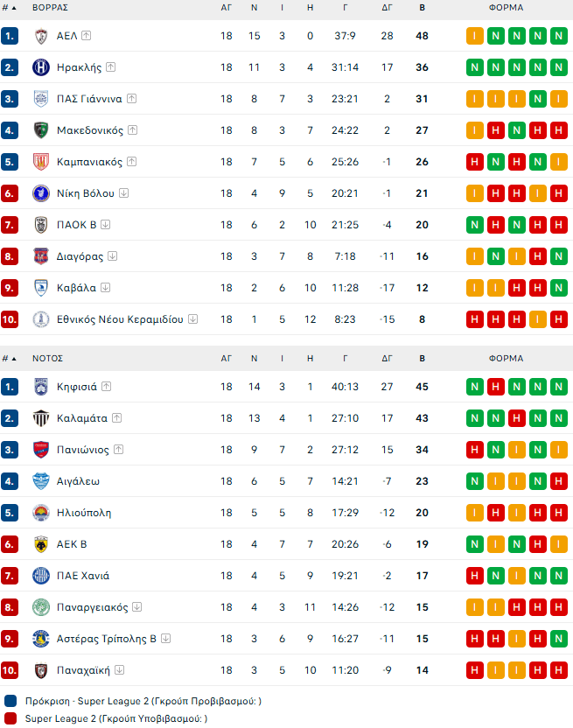Click the blue Πρόκριση legend square
Screen dimensions: 573x728
[x=10, y=701]
